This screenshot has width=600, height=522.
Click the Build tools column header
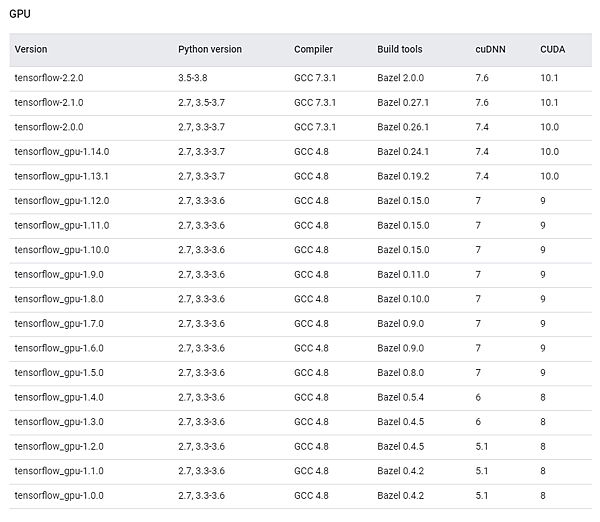pyautogui.click(x=399, y=49)
